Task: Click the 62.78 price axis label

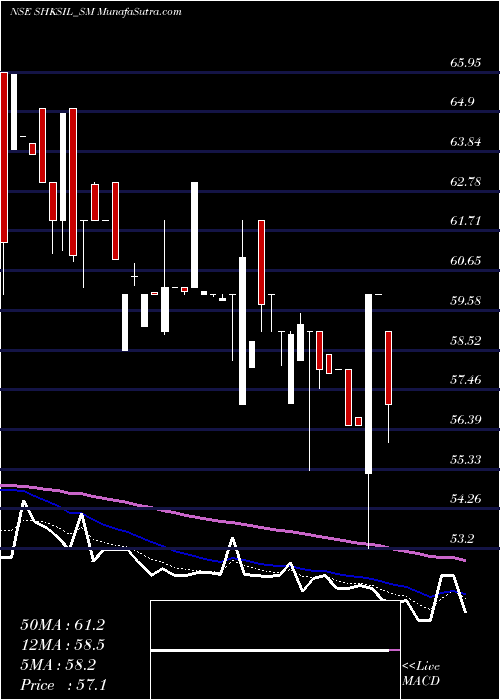Action: (466, 182)
